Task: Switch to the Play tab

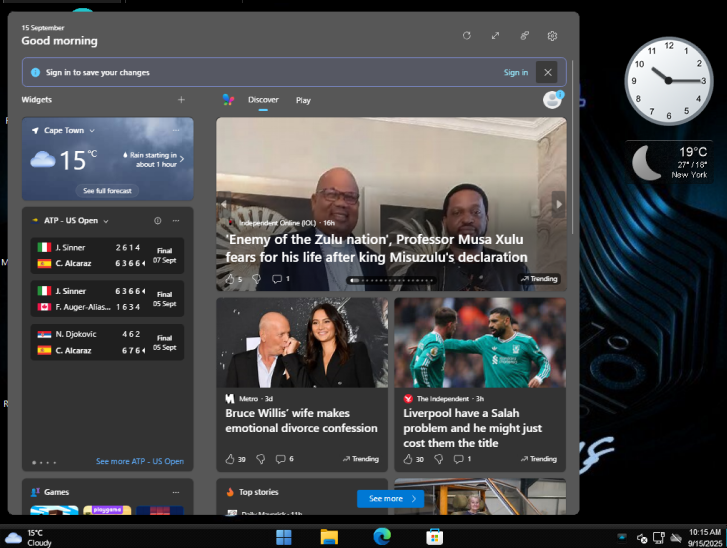Action: (x=303, y=100)
